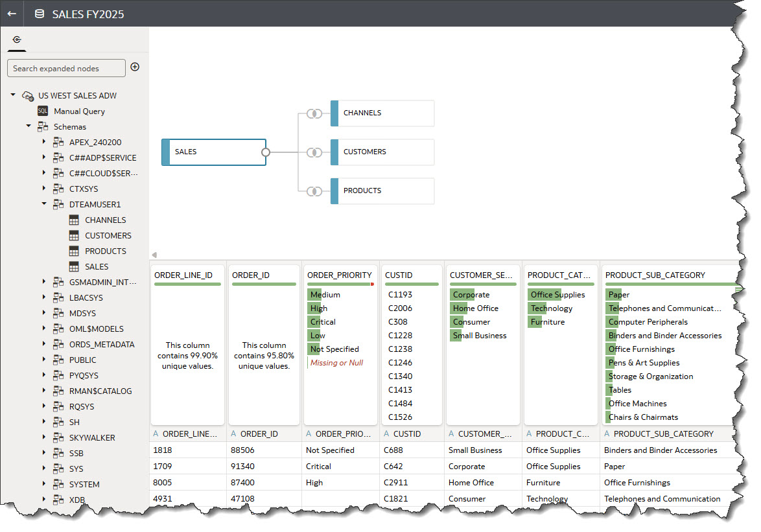Open the join icon for PRODUCTS
Screen dimensions: 761x532
coord(314,191)
